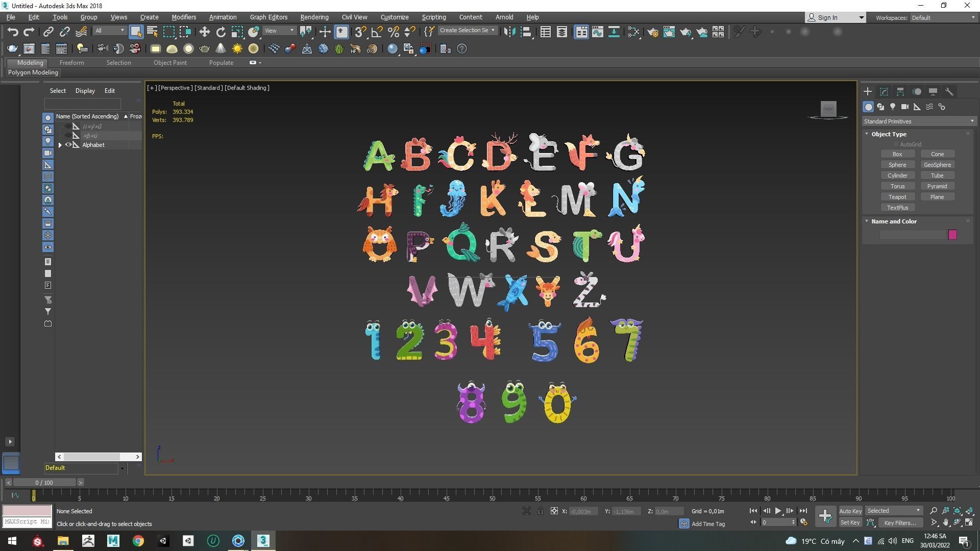Open the Rendering menu
This screenshot has height=551, width=980.
[x=314, y=17]
